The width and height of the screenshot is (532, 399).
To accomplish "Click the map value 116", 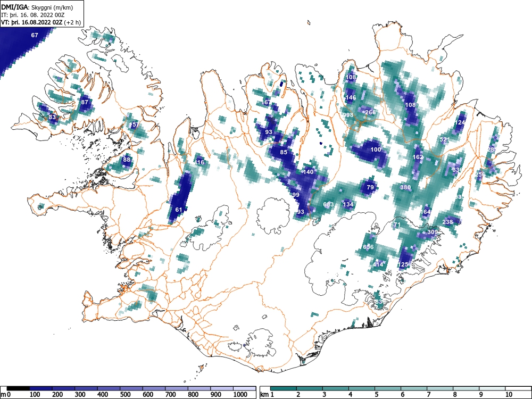I will click(x=199, y=162).
